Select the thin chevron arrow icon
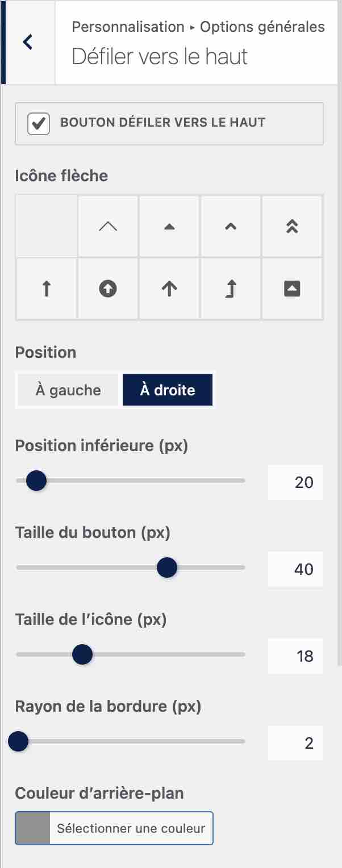 pos(107,225)
